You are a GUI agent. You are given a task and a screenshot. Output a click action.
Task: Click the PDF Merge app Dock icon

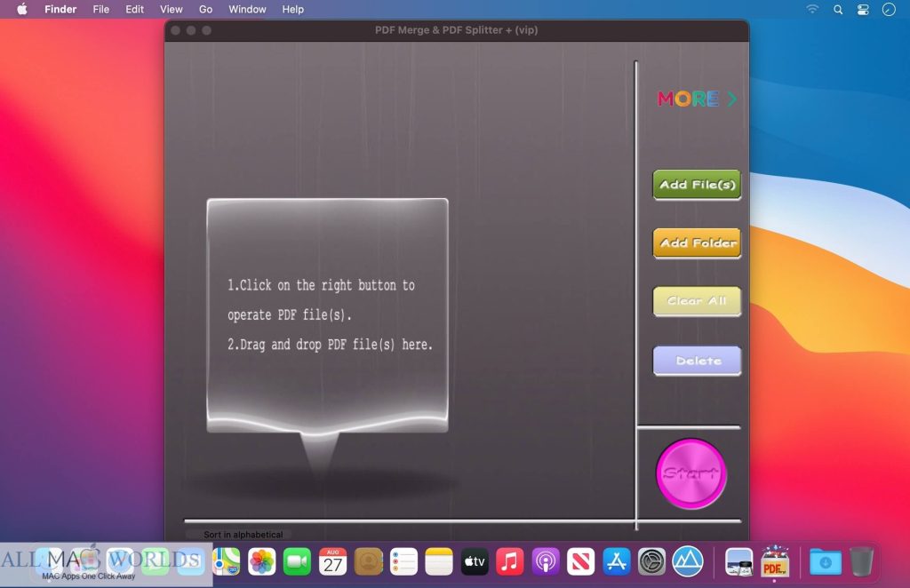[x=775, y=561]
